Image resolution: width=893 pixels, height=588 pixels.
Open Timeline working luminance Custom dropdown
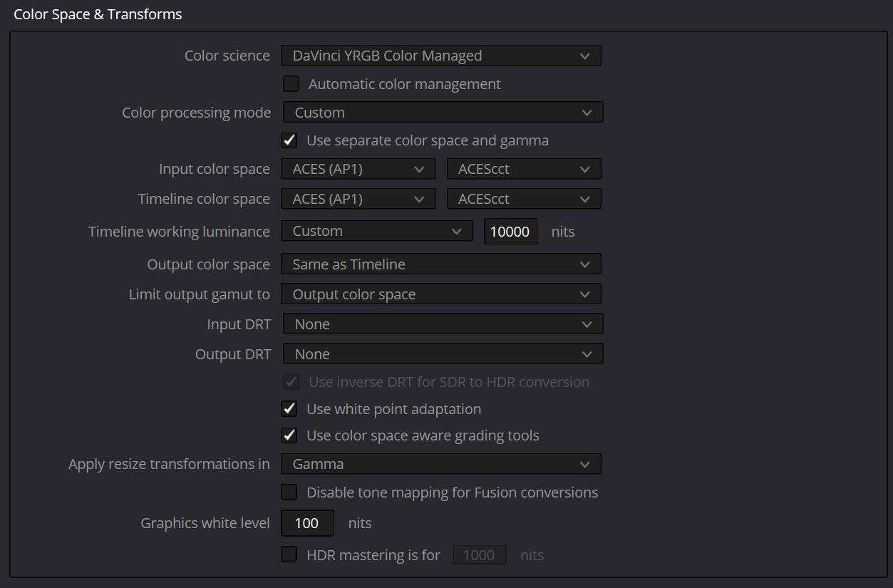click(377, 231)
